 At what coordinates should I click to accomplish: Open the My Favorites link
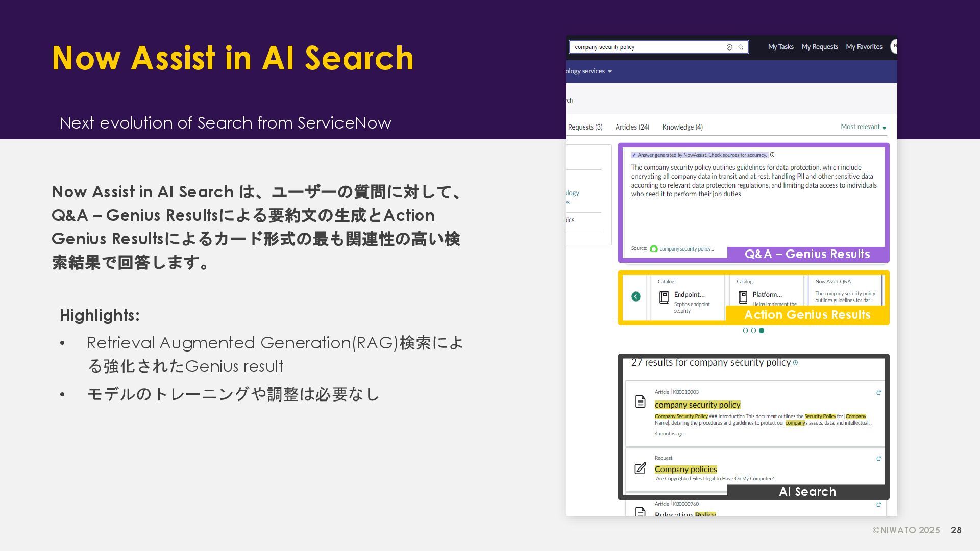864,47
